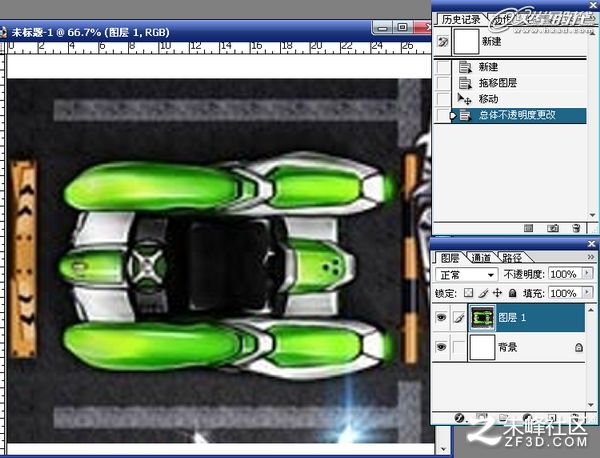Select the 背景 layer name
Image resolution: width=600 pixels, height=458 pixels.
[x=508, y=347]
